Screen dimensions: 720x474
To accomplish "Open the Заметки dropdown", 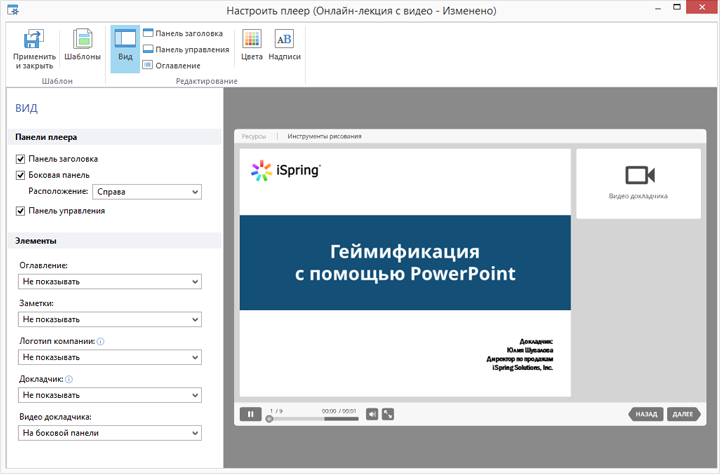I will click(110, 319).
